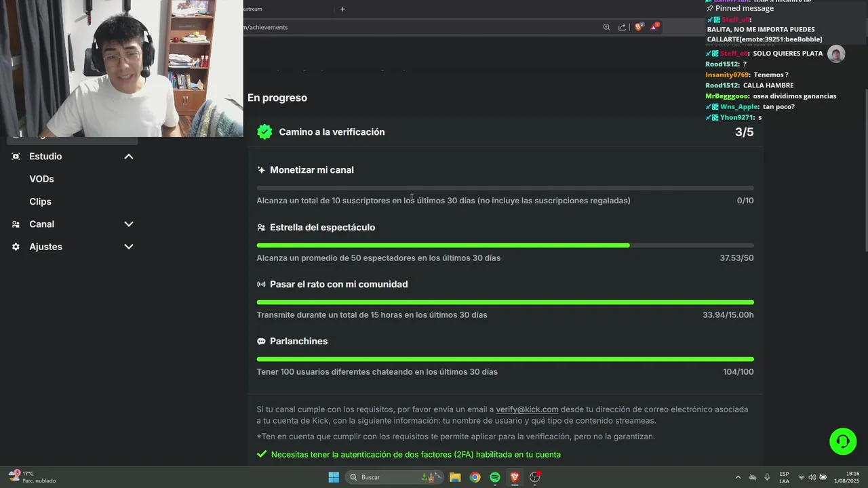868x488 pixels.
Task: Click the zoom magnifier icon in address bar
Action: point(606,27)
